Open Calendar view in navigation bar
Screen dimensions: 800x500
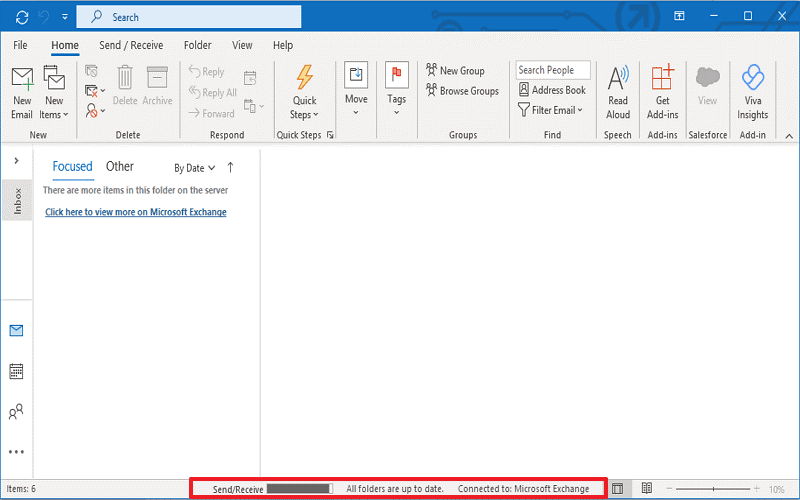[x=16, y=371]
